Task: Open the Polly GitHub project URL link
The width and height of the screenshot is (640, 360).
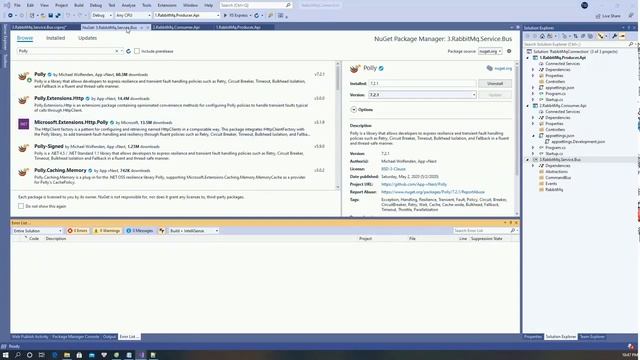Action: pos(414,184)
